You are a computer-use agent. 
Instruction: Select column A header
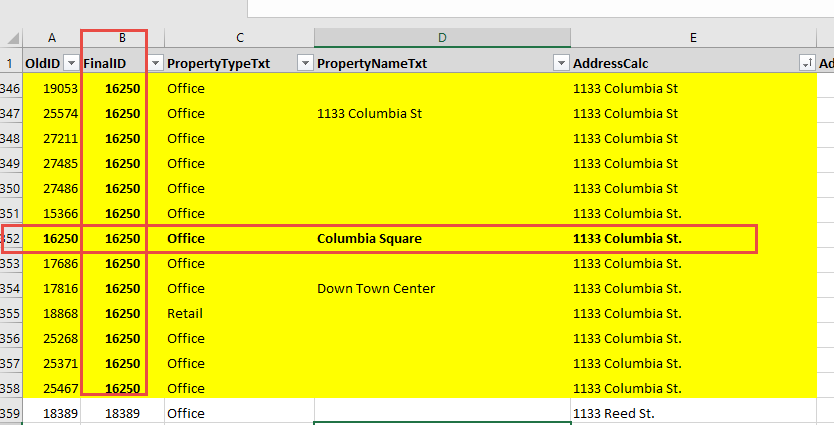52,38
